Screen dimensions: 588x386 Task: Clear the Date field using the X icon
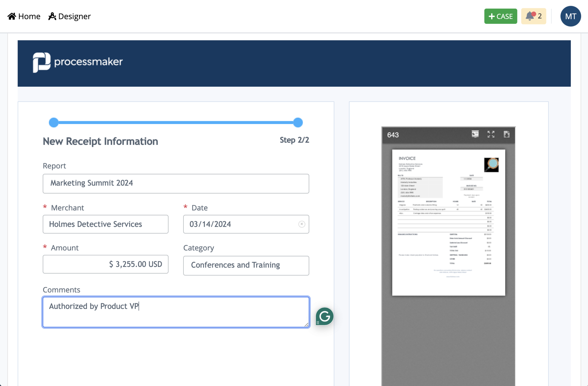click(x=301, y=224)
